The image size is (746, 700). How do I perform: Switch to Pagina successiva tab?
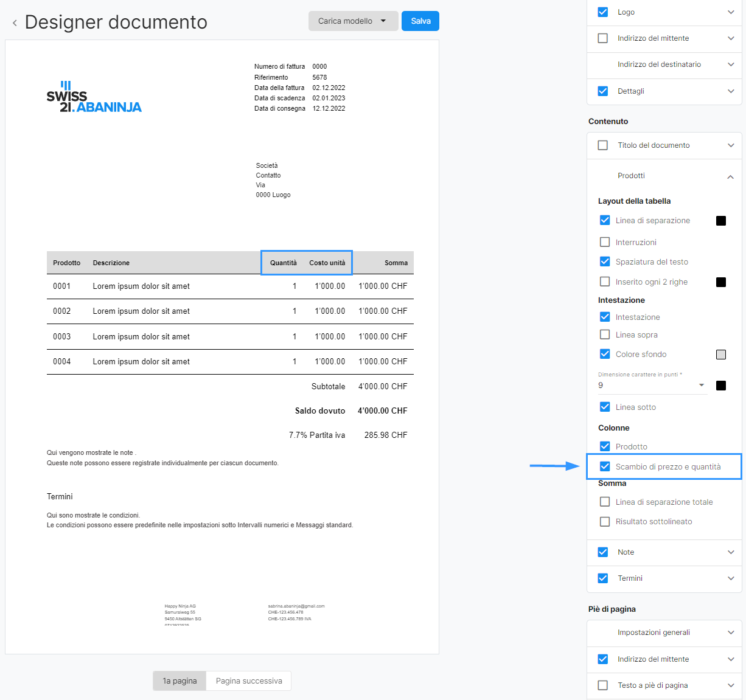click(x=249, y=681)
